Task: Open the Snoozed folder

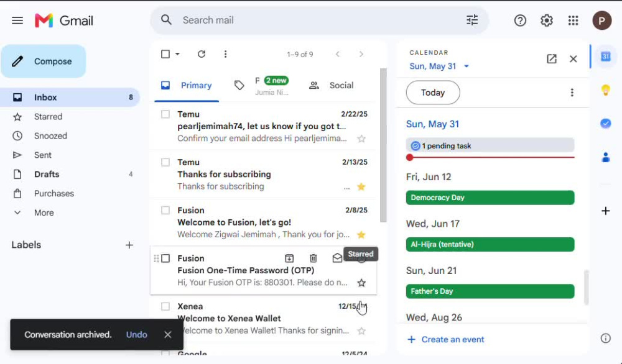Action: [x=70, y=136]
